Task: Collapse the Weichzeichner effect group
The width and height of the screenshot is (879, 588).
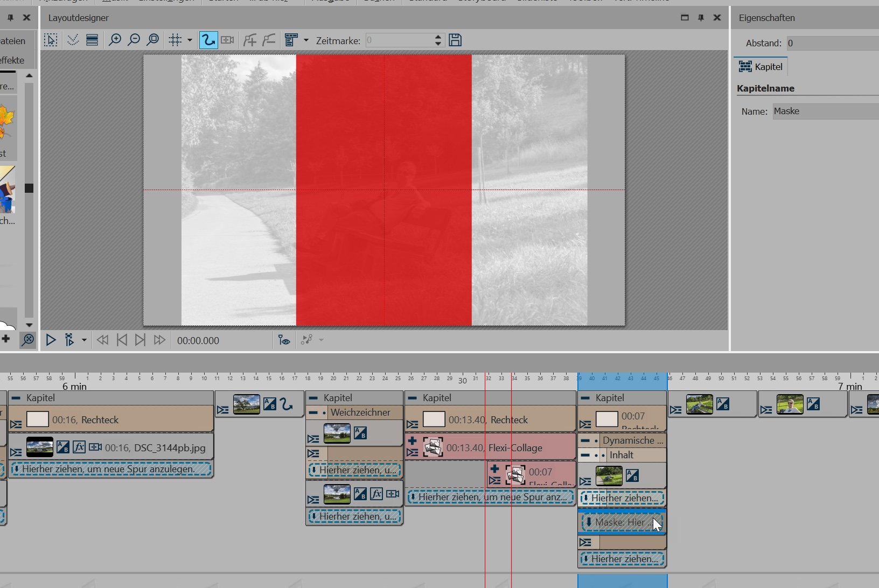Action: (x=313, y=413)
